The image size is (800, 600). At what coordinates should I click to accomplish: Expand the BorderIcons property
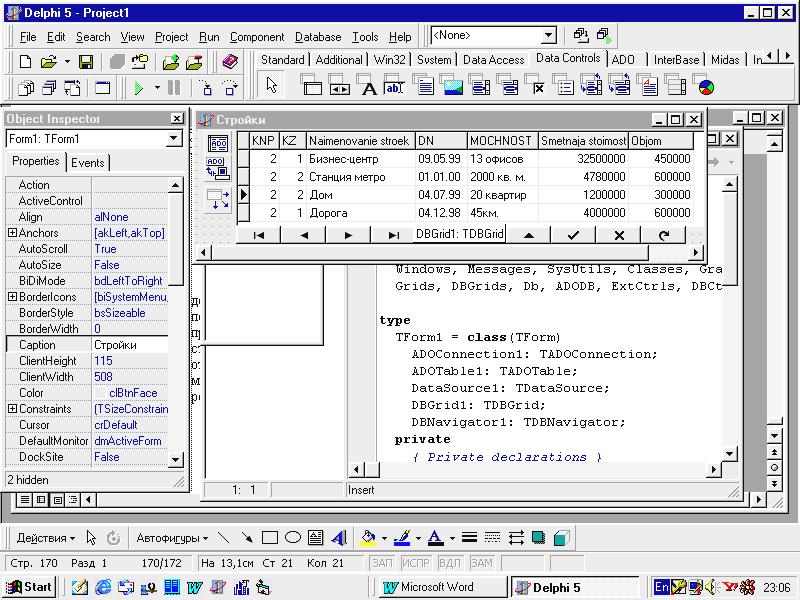[x=12, y=296]
